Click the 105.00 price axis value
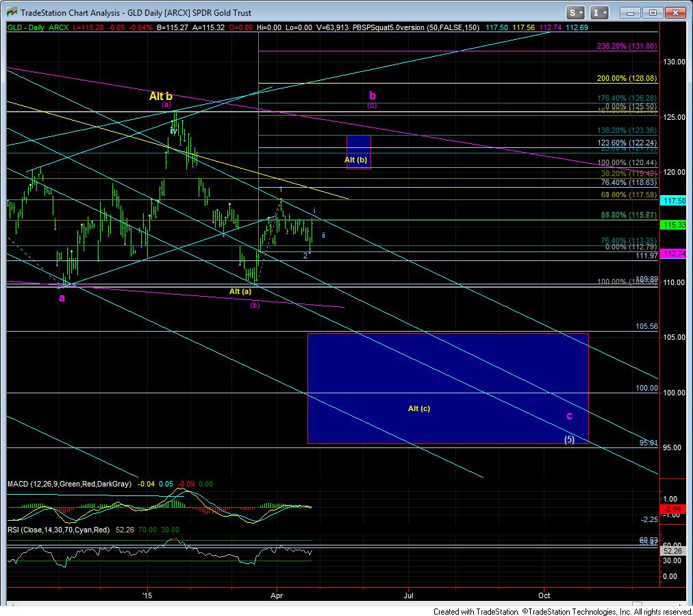 (674, 337)
